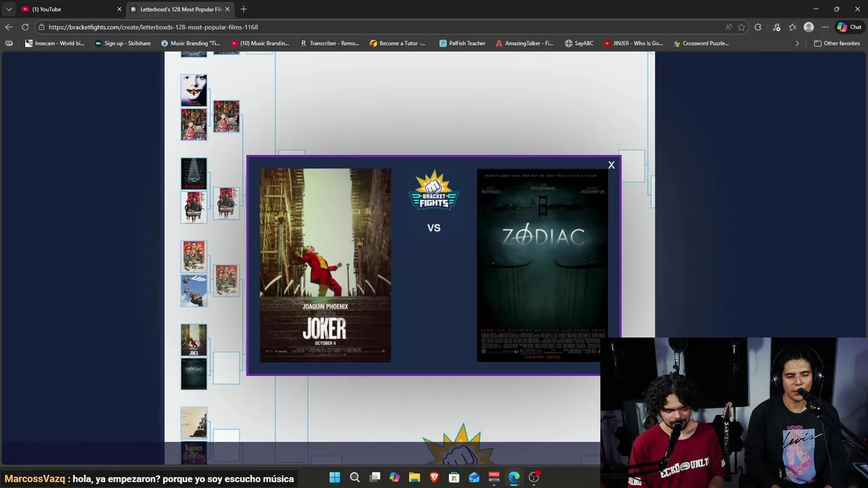The image size is (868, 488).
Task: Open the Insecam bookmark
Action: pyautogui.click(x=55, y=43)
